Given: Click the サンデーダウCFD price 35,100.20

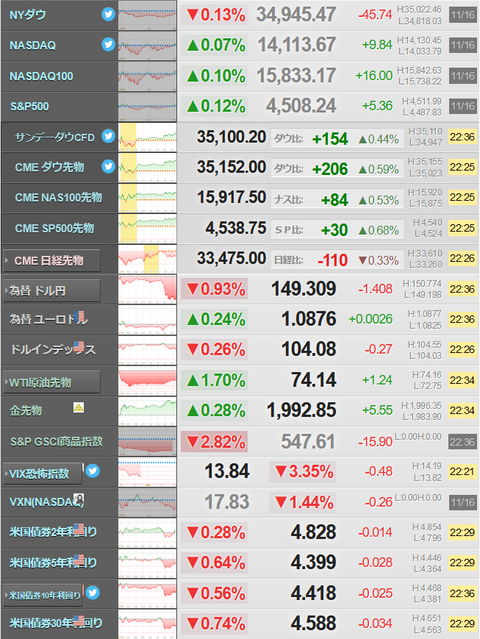Looking at the screenshot, I should click(x=231, y=137).
